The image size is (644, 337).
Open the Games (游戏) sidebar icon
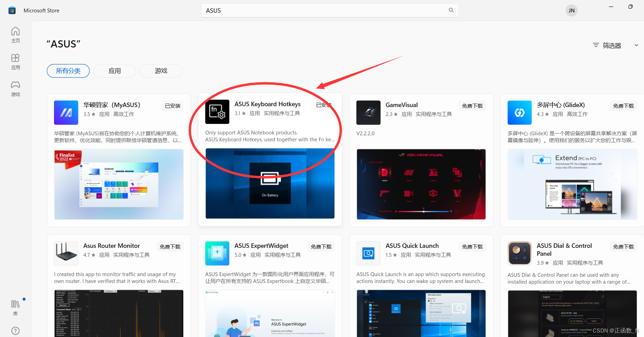point(15,88)
